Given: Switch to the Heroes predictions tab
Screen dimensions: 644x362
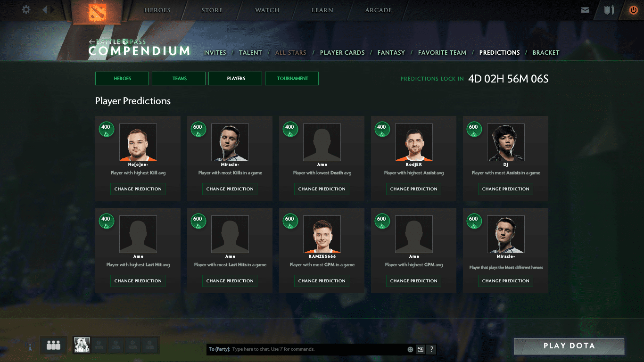Looking at the screenshot, I should [122, 79].
